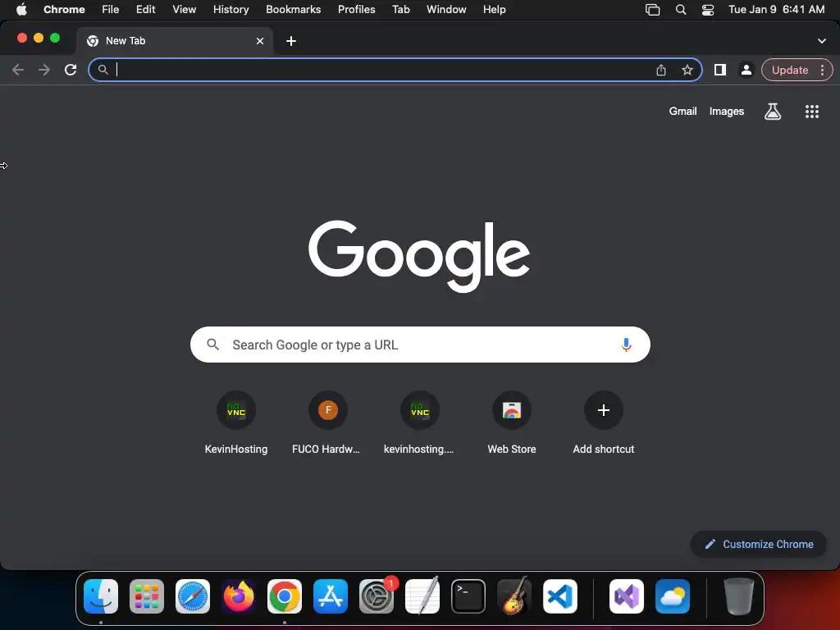This screenshot has height=630, width=840.
Task: Open Visual Studio purple icon in Dock
Action: [x=626, y=596]
